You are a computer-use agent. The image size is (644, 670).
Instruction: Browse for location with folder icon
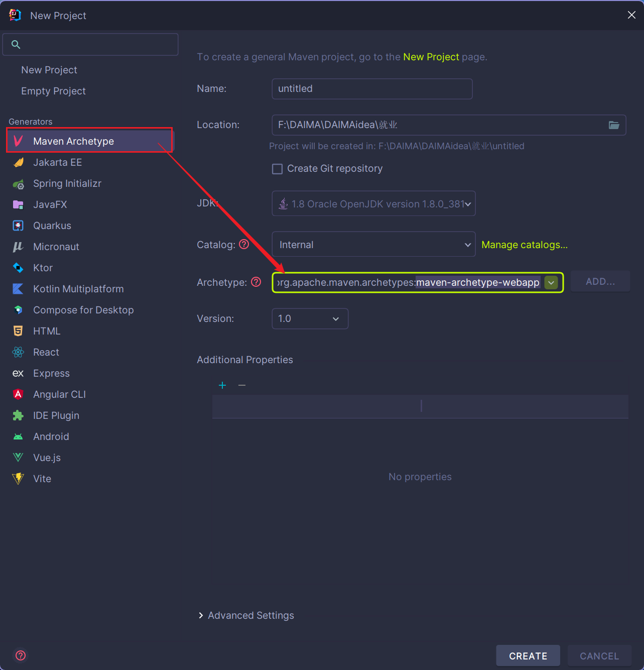[614, 125]
